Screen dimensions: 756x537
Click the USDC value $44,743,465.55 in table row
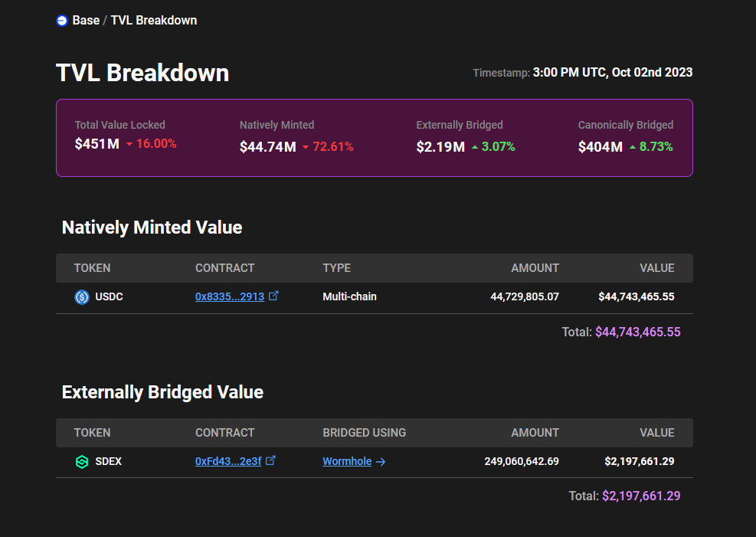[637, 296]
